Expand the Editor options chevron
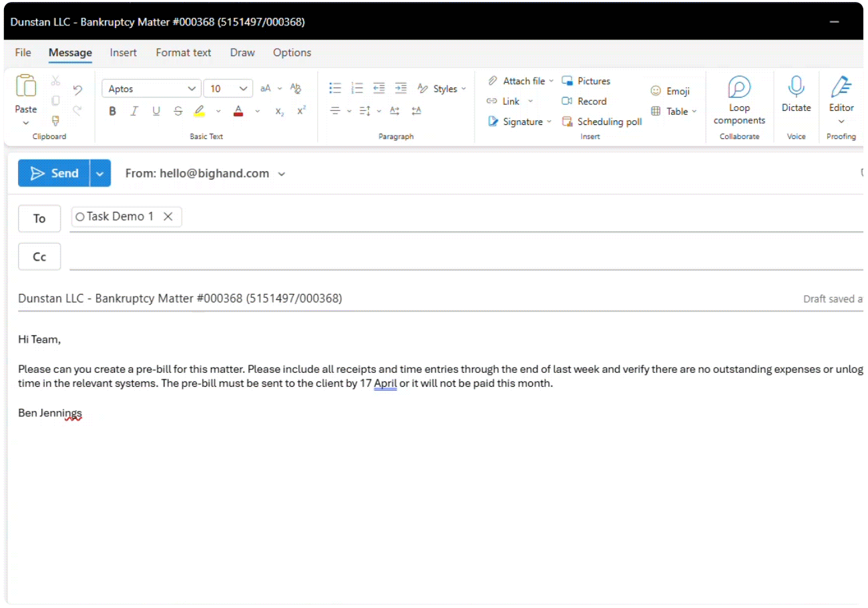 point(841,122)
